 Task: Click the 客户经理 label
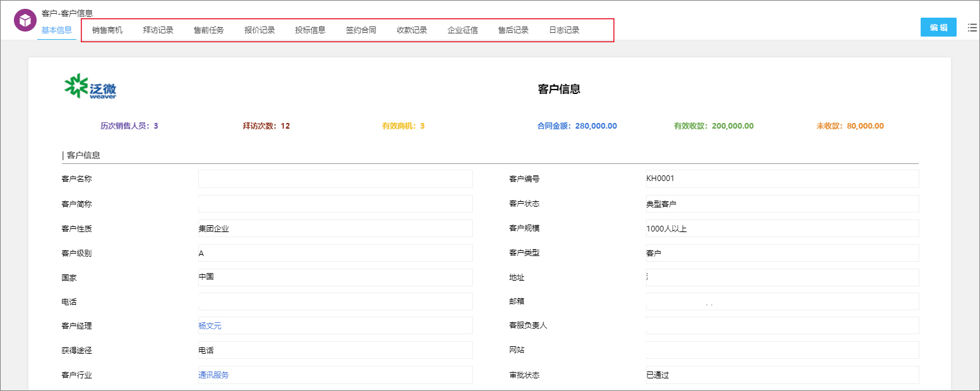click(x=77, y=326)
